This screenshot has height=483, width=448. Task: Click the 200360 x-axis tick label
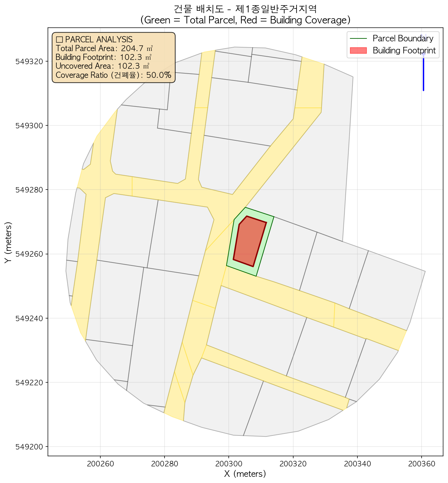(x=422, y=463)
